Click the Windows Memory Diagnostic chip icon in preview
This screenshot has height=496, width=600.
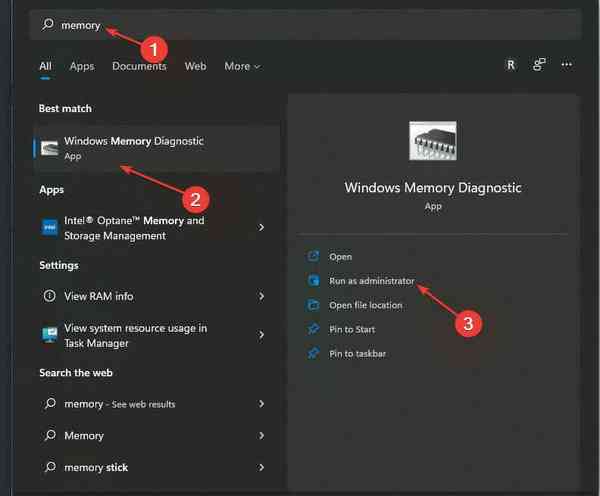tap(433, 141)
